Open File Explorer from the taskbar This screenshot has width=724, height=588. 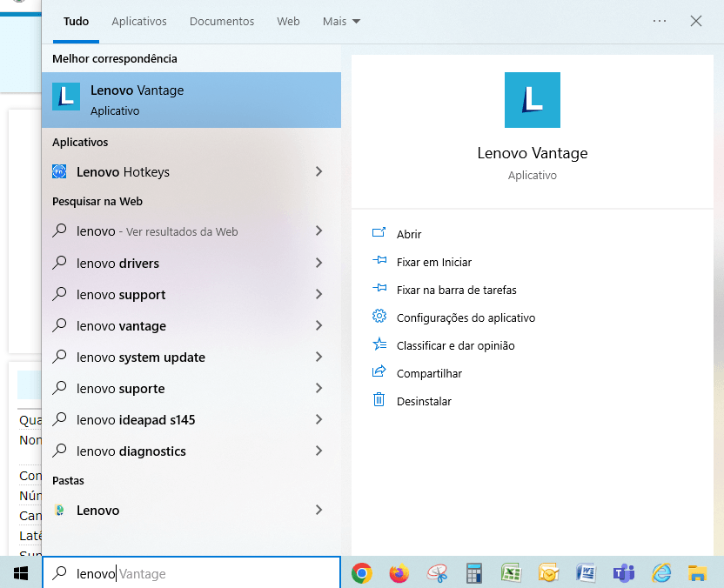point(697,573)
